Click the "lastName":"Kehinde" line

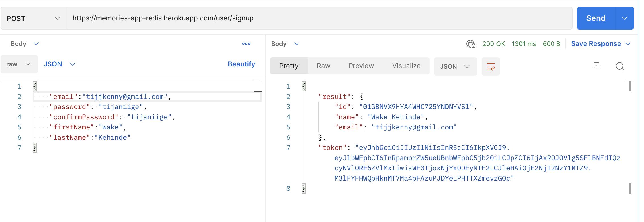[x=90, y=137]
